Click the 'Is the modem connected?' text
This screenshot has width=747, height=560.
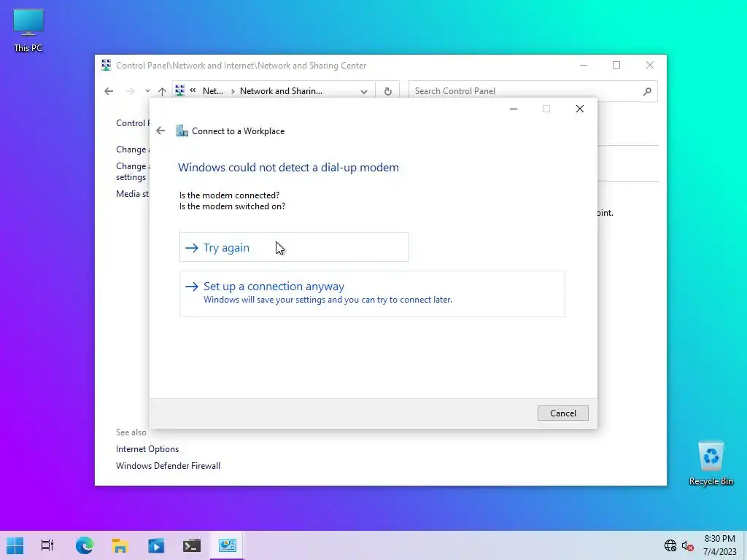(x=229, y=195)
